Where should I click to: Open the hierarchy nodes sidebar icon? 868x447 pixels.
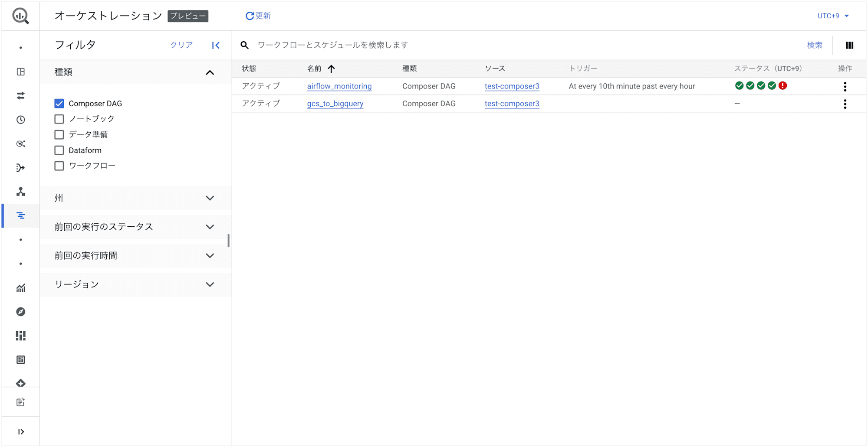click(x=20, y=192)
